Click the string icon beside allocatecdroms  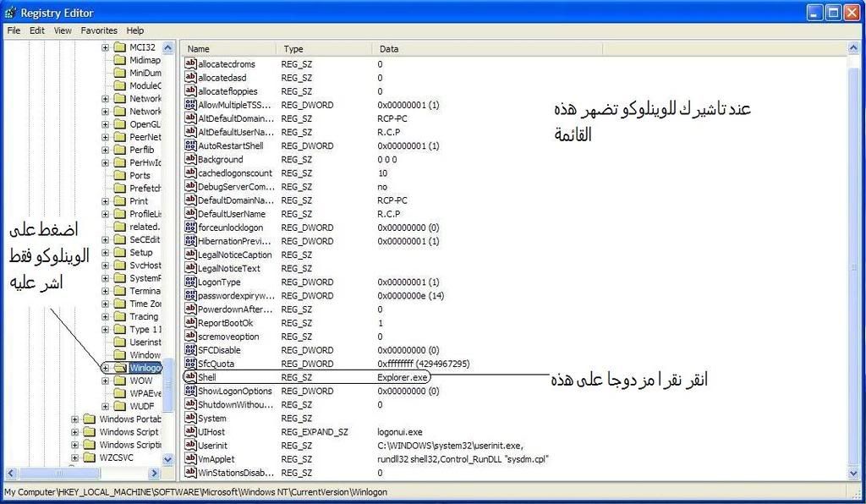click(x=190, y=64)
